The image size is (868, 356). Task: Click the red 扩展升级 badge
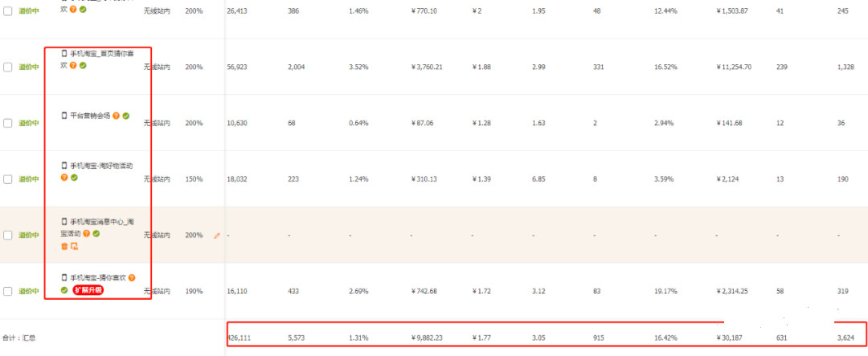click(88, 289)
